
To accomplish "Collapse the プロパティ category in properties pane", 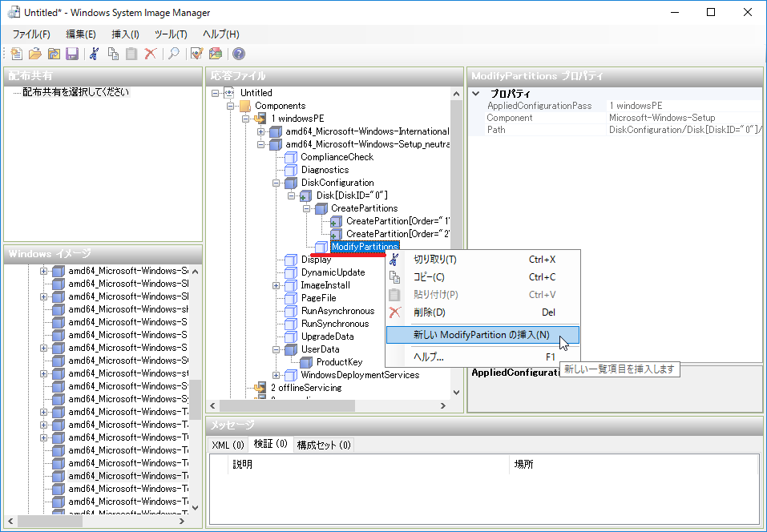I will pos(476,94).
